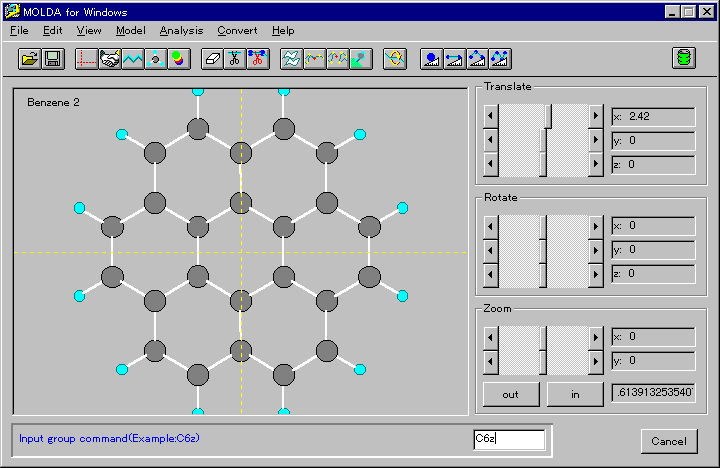
Task: Click the two-atom distance measure icon
Action: click(454, 59)
